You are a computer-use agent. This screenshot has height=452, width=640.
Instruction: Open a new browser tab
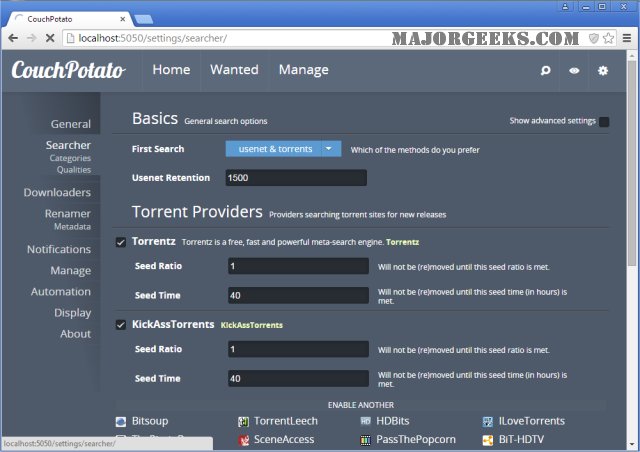pos(143,19)
